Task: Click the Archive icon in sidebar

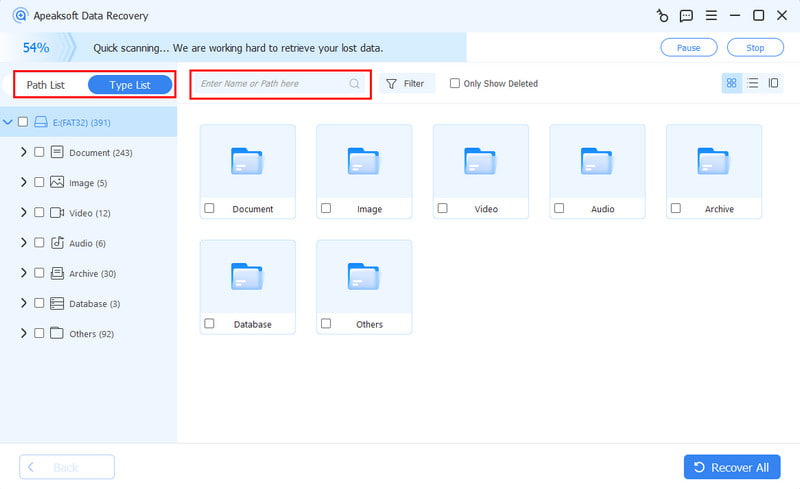Action: (x=57, y=273)
